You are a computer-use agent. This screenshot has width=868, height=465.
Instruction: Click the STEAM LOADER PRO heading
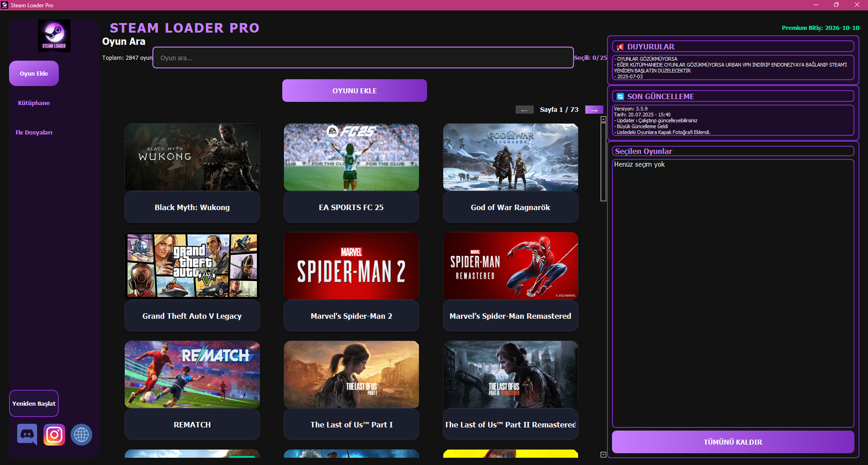click(x=185, y=28)
